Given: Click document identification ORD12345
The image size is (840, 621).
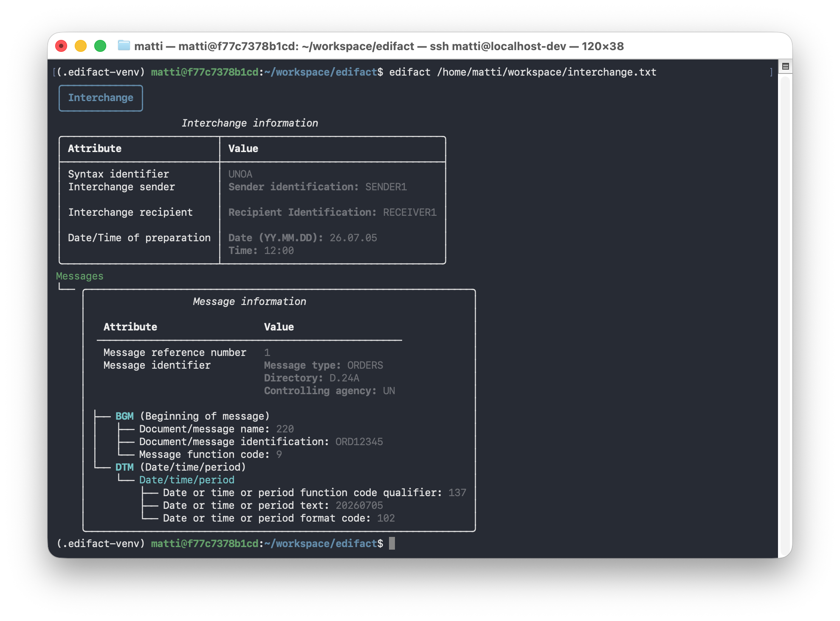Looking at the screenshot, I should [359, 442].
